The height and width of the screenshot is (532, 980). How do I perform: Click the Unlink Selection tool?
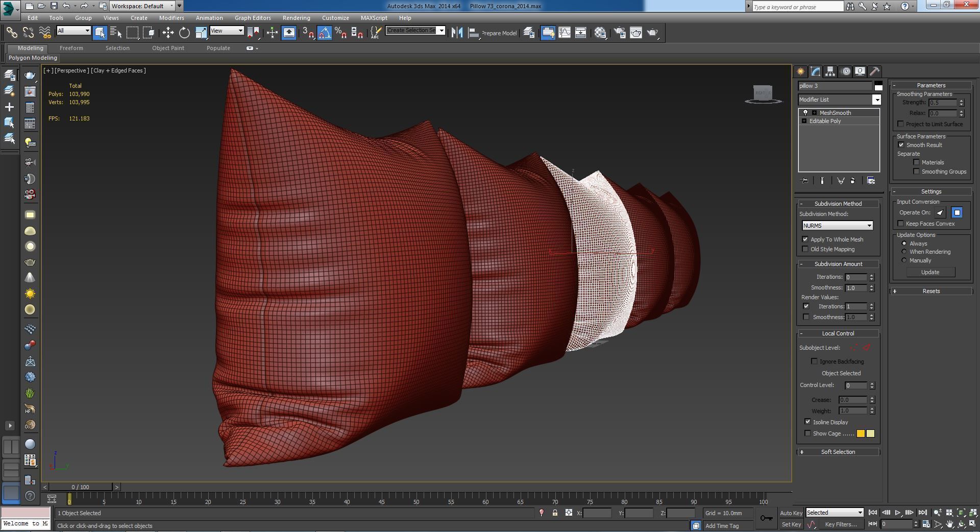(28, 33)
